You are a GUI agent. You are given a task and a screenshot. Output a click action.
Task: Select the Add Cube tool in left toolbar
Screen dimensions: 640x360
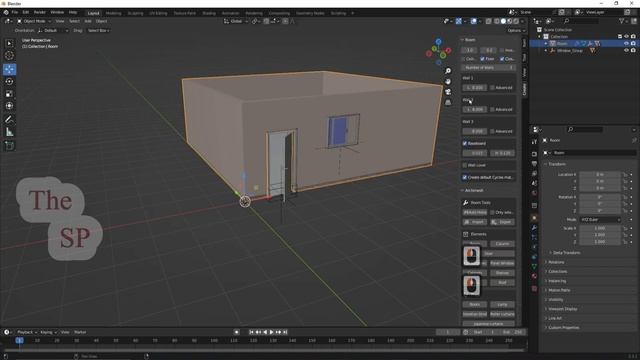(x=9, y=146)
